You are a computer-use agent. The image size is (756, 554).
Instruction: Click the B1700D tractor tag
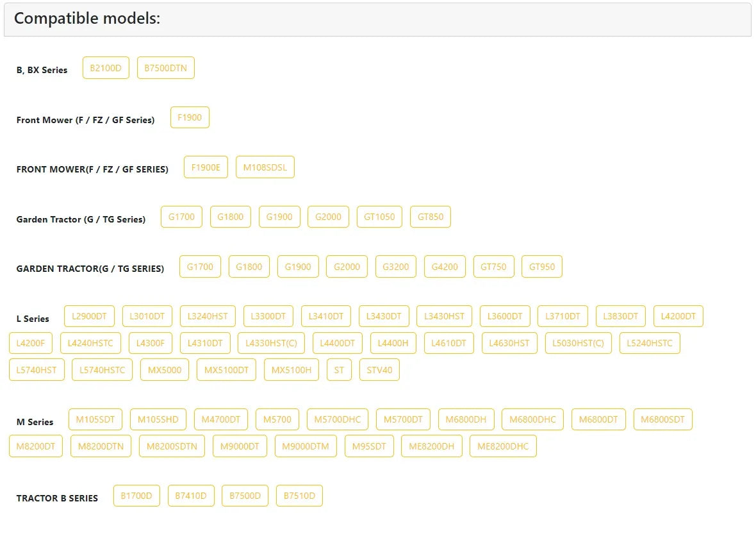coord(136,496)
